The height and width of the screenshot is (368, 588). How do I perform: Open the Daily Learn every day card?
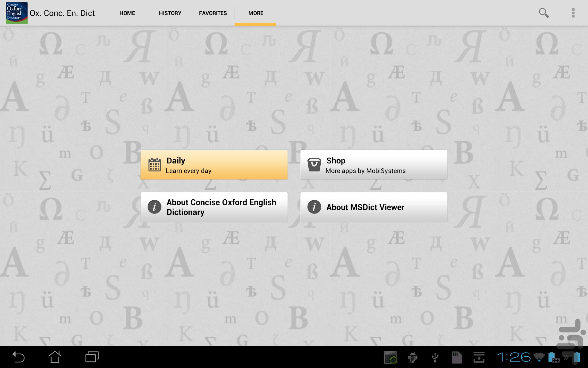tap(214, 165)
